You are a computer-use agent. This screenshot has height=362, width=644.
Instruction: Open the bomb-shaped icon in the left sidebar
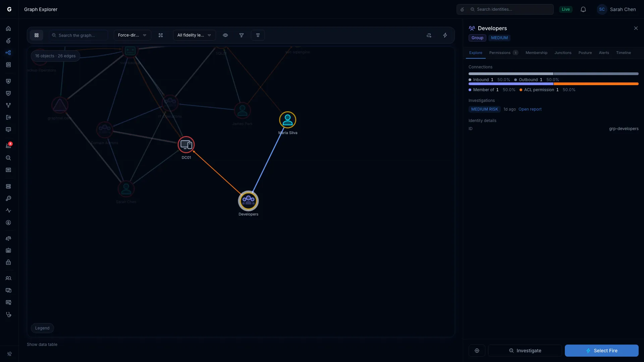(x=8, y=41)
